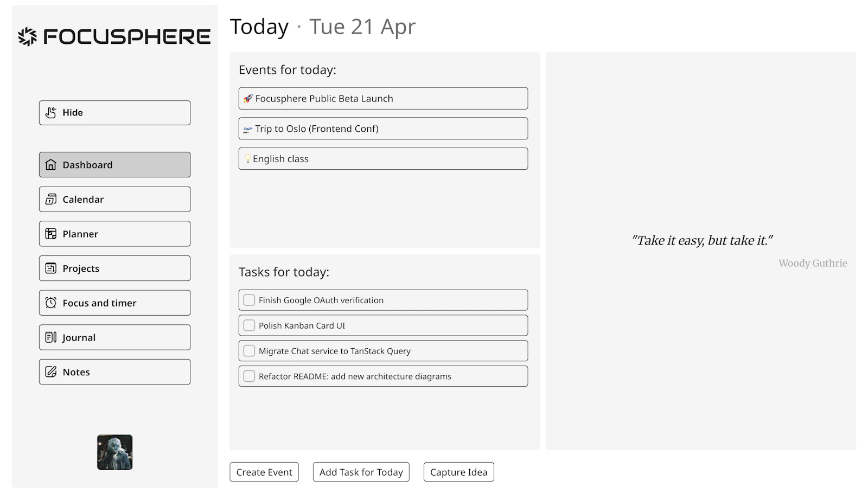
Task: Tick the Polish Kanban Card UI checkbox
Action: tap(249, 325)
